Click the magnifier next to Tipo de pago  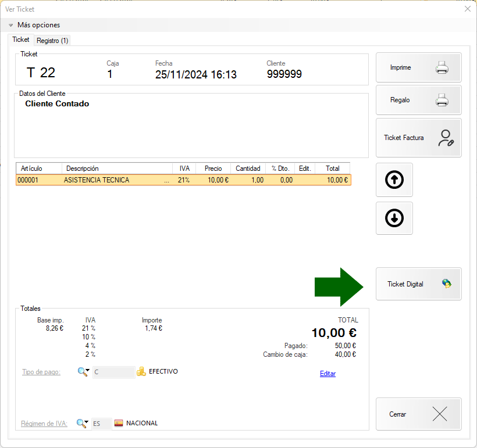tap(83, 372)
